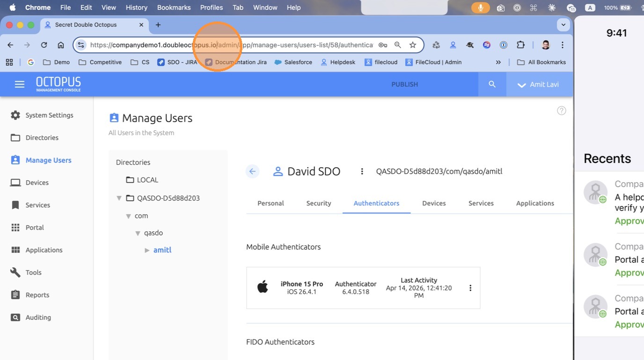This screenshot has width=644, height=360.
Task: Collapse the QASDO-D5d88d203 directory tree
Action: 119,198
